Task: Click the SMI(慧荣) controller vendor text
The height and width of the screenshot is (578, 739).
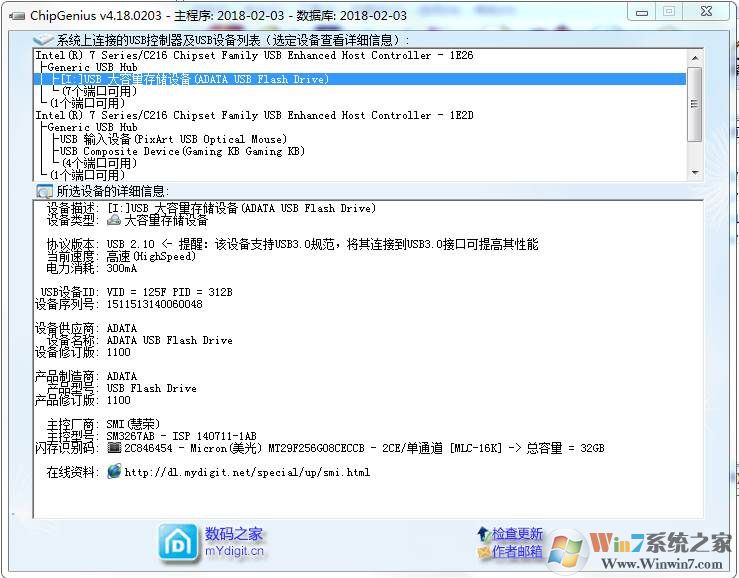Action: point(133,424)
